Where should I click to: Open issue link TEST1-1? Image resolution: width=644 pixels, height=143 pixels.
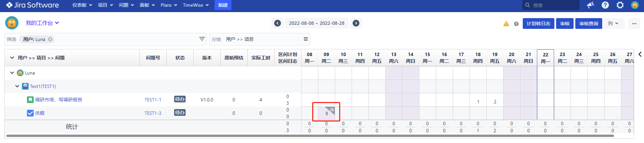[153, 100]
